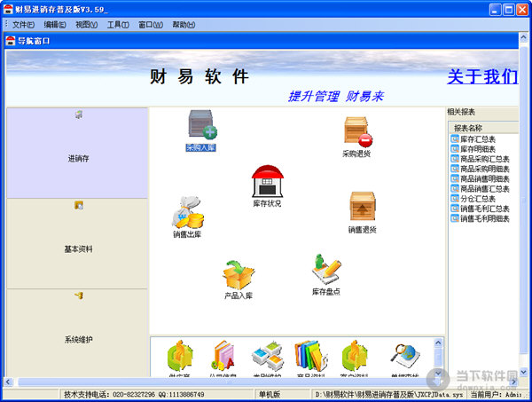Click the key icon above 系统维护
The width and height of the screenshot is (532, 402).
coord(79,296)
